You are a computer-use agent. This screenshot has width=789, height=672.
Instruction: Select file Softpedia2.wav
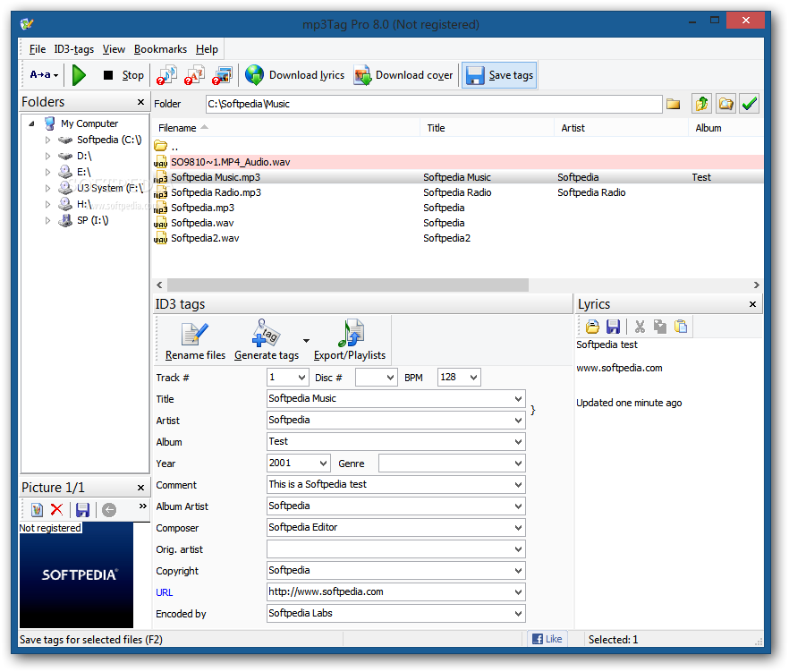point(458,238)
